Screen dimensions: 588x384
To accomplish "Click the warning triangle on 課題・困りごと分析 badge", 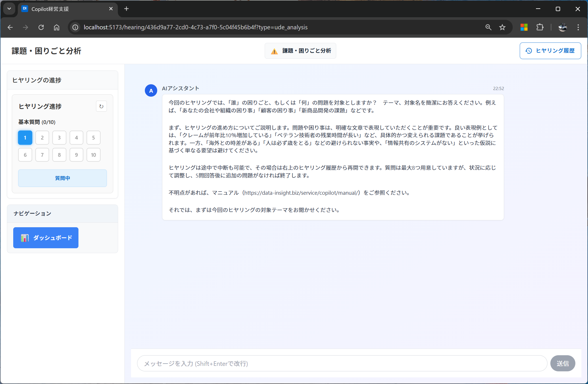I will [x=274, y=51].
